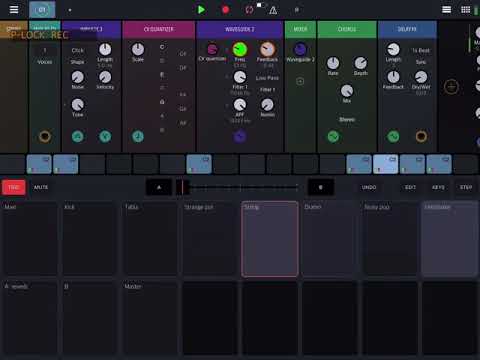Add a mixer input with the plus icon

click(x=300, y=81)
